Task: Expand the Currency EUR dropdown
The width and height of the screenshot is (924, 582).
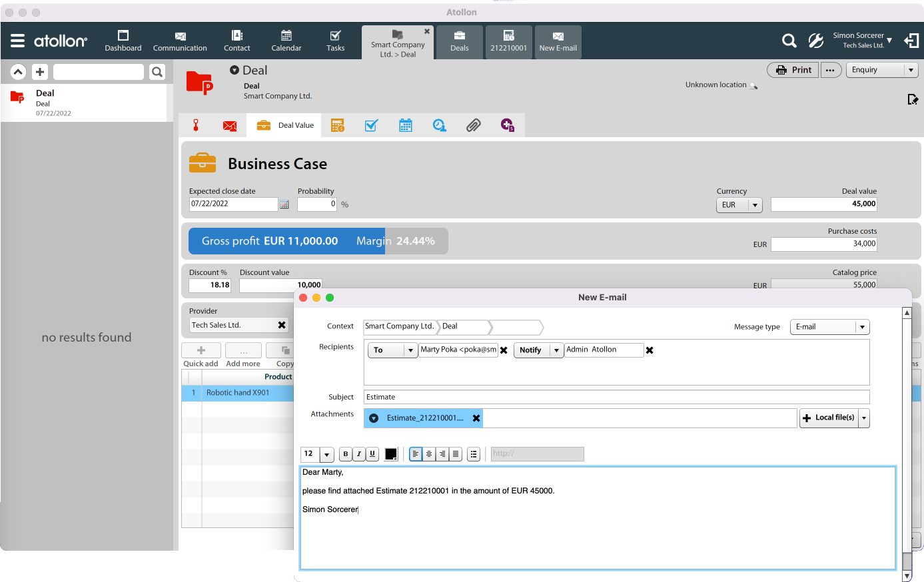Action: pos(755,205)
